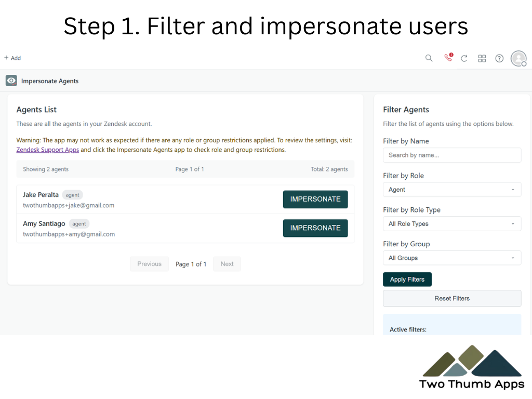Expand the Filter by Group dropdown

tap(451, 258)
